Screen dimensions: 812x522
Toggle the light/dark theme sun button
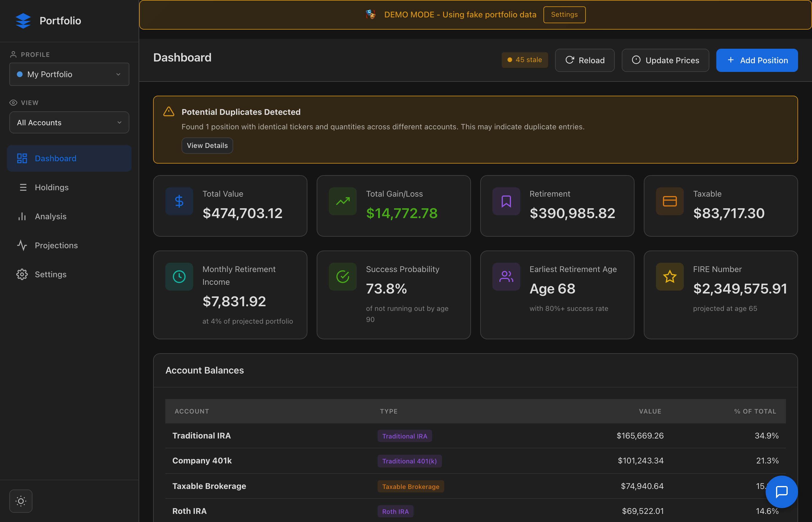[x=21, y=501]
